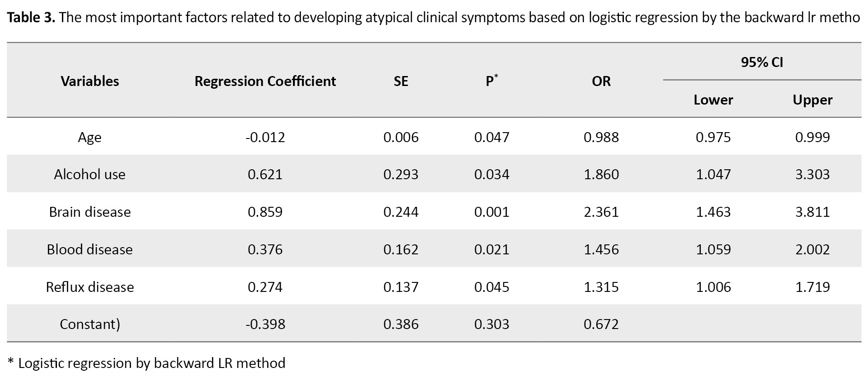Select Alcohol use upper CI 3.303
The height and width of the screenshot is (377, 868).
coord(812,174)
